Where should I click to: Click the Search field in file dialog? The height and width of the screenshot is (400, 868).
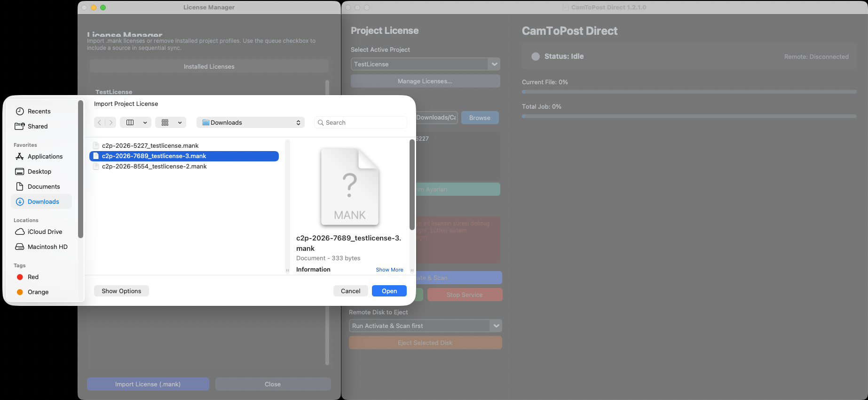[x=360, y=122]
